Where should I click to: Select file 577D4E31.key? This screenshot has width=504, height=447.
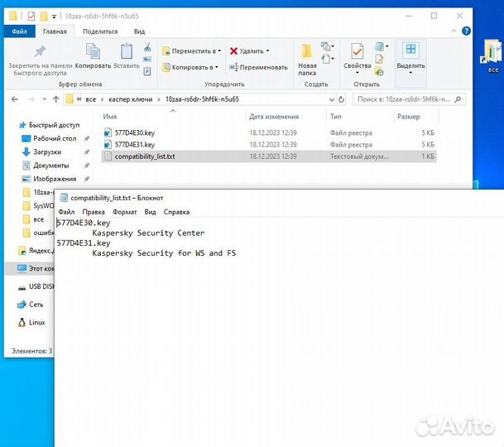coord(269,144)
